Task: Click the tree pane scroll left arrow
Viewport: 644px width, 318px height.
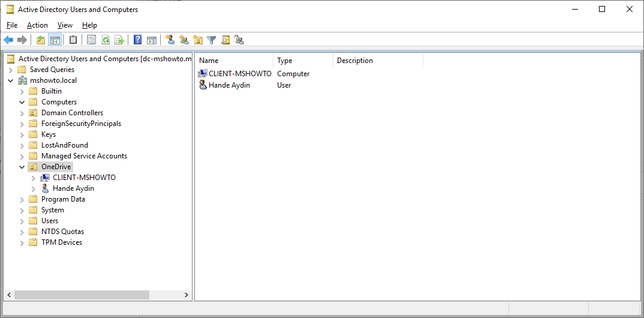Action: pos(9,295)
